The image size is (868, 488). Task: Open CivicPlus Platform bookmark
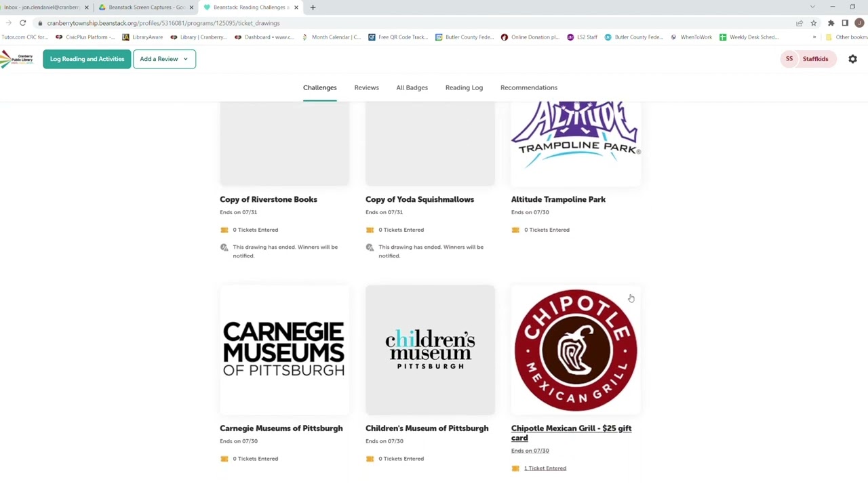(86, 37)
